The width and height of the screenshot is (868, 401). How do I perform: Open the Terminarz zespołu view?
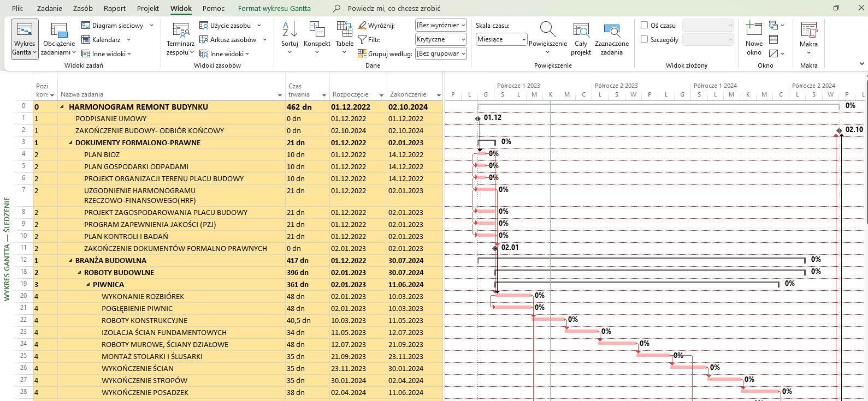pyautogui.click(x=180, y=32)
